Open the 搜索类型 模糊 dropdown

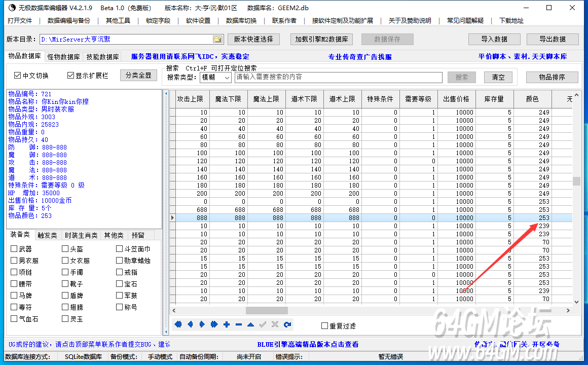(215, 77)
